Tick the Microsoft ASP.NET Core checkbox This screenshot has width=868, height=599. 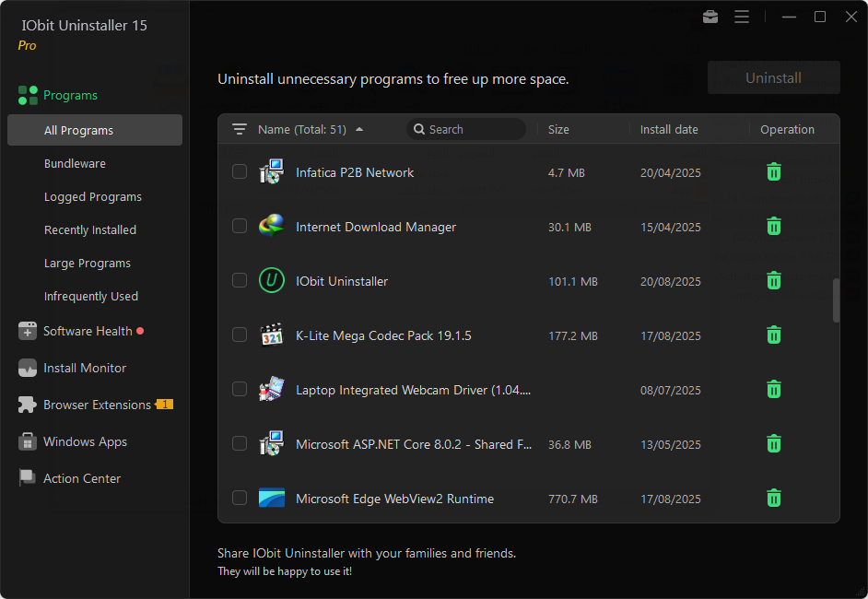[x=240, y=443]
